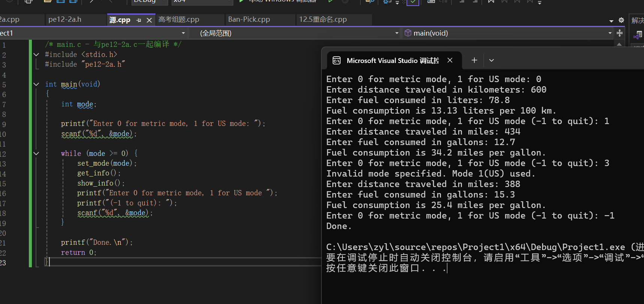The height and width of the screenshot is (304, 644).
Task: Click the printf(" (-1 to quit): ") line
Action: click(x=127, y=203)
